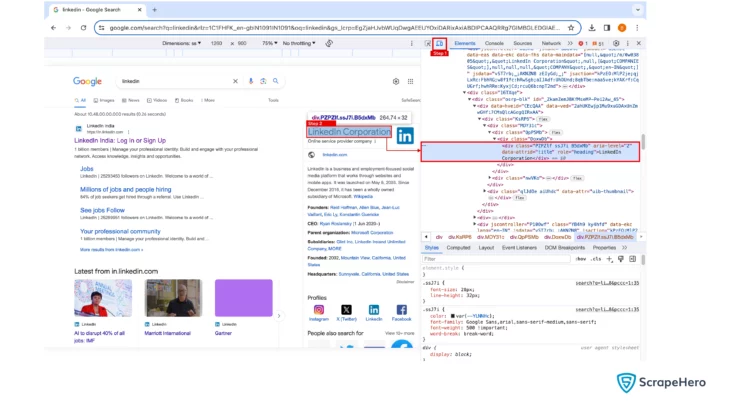Bookmark this page star icon
This screenshot has width=744, height=413.
571,28
